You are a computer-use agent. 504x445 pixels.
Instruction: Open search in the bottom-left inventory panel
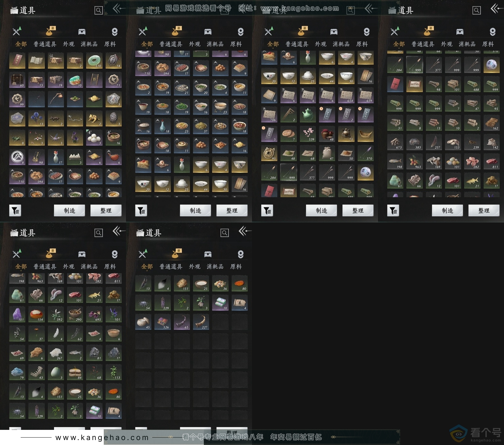[x=99, y=233]
